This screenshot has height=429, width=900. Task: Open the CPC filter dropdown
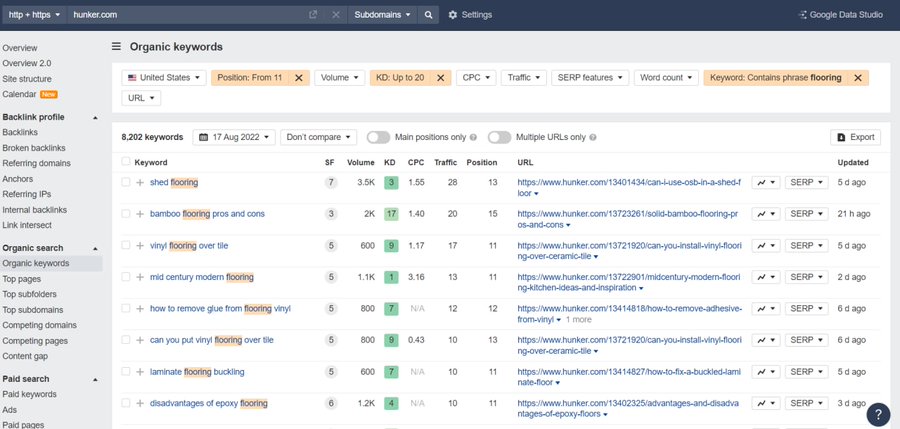tap(476, 78)
